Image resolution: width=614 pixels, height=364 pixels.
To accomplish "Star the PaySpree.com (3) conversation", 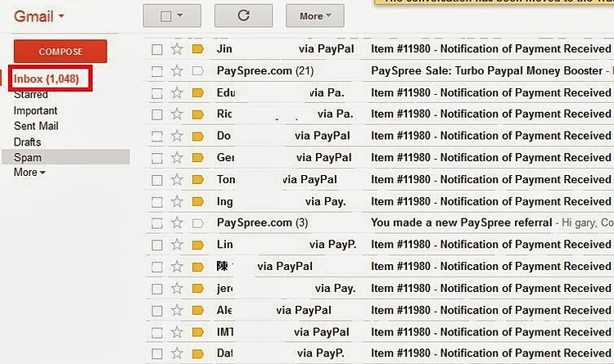I will pos(177,223).
